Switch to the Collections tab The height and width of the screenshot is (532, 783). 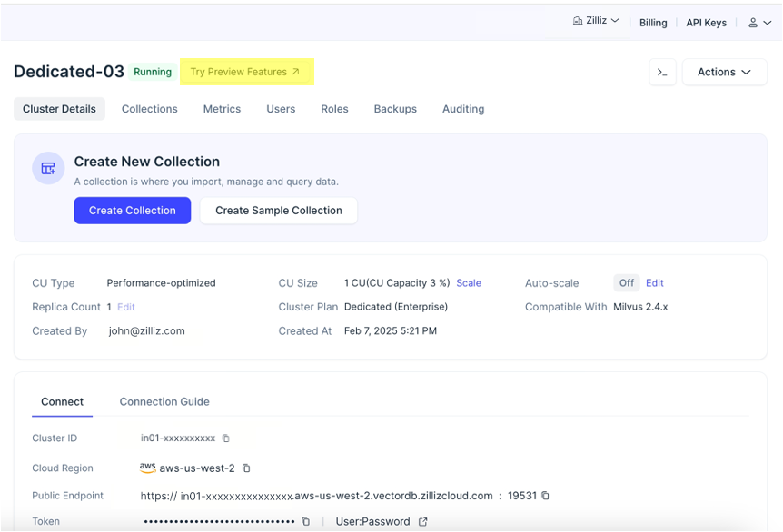(150, 109)
